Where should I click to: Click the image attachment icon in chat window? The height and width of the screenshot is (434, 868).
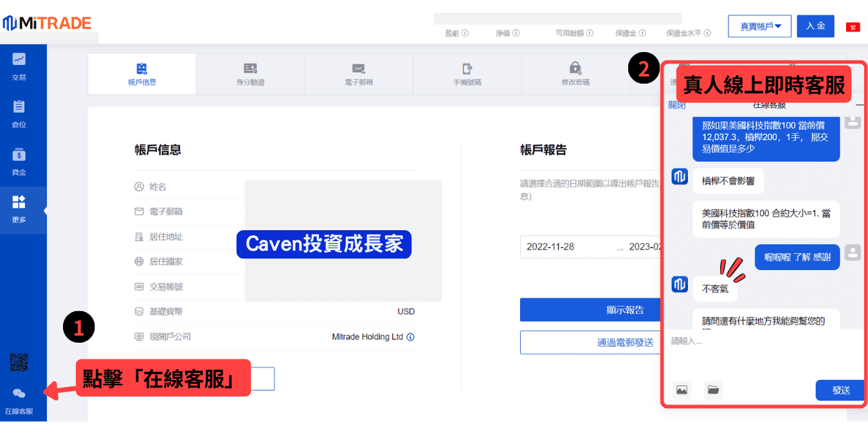point(682,390)
